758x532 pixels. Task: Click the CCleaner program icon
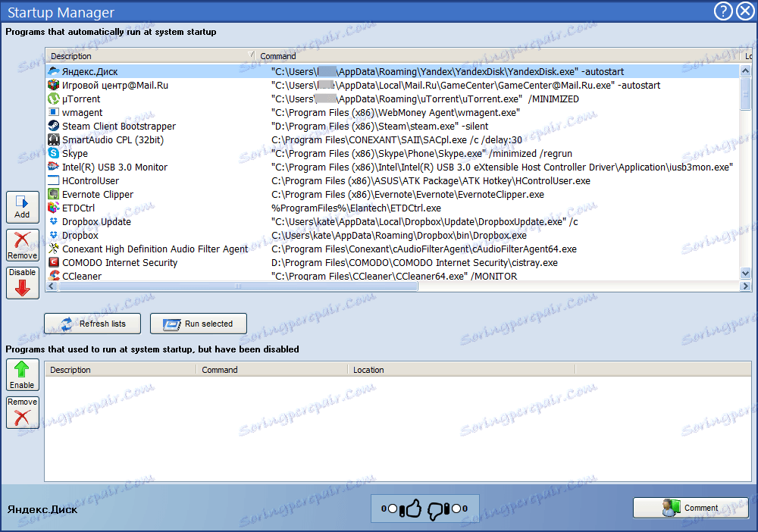click(x=54, y=275)
